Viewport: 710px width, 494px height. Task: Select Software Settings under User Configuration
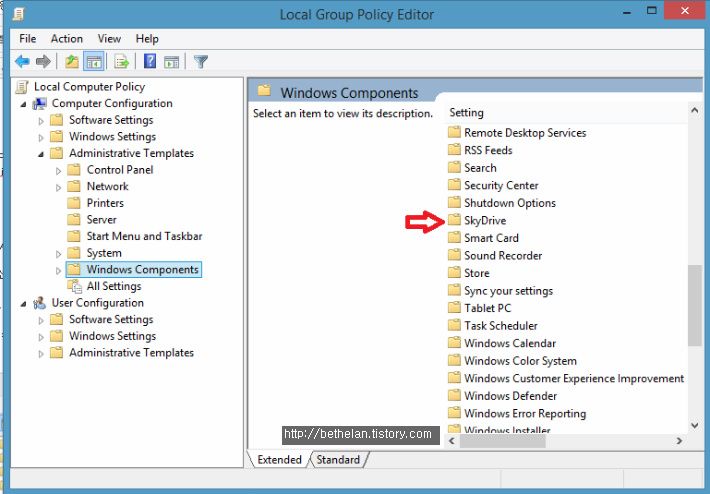(111, 319)
